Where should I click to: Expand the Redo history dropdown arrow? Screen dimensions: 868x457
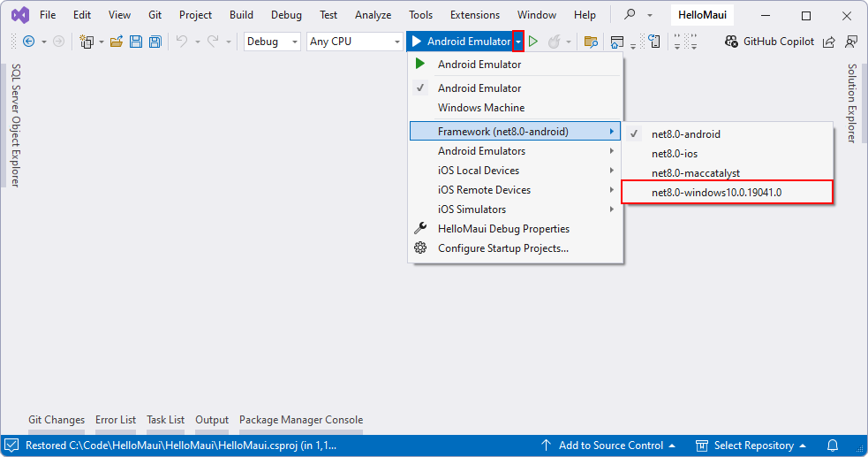pyautogui.click(x=228, y=42)
